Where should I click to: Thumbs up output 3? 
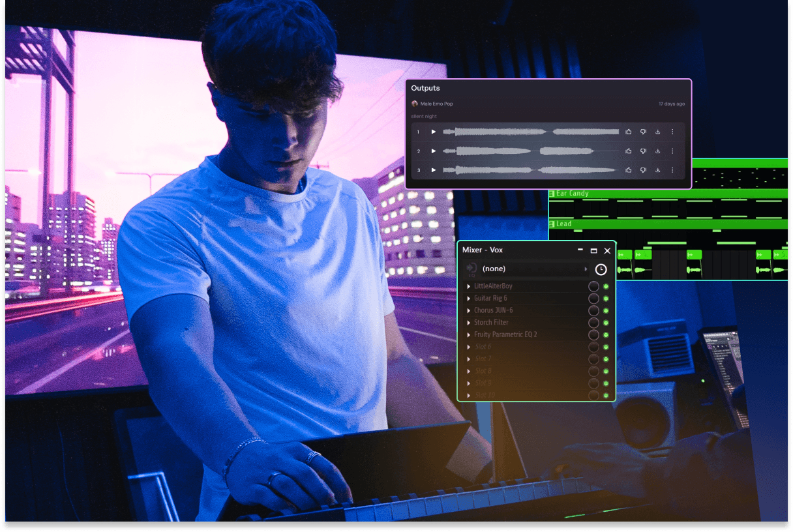point(629,170)
